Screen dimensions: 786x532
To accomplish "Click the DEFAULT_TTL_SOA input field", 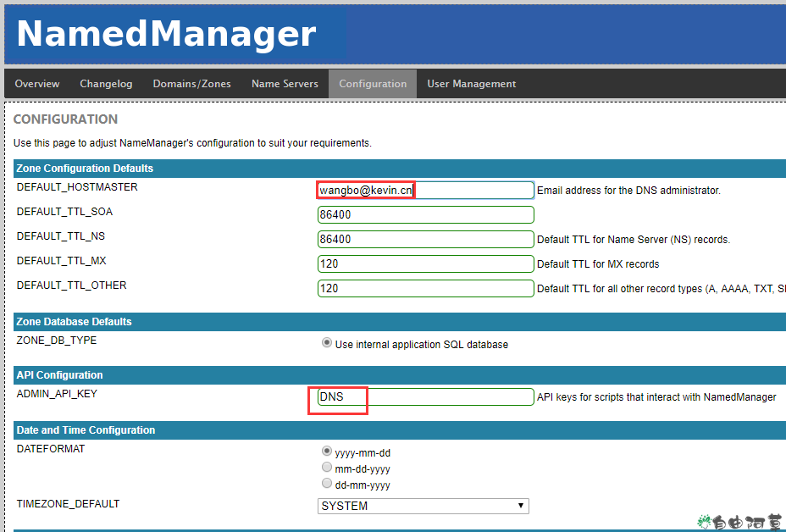I will (x=425, y=214).
